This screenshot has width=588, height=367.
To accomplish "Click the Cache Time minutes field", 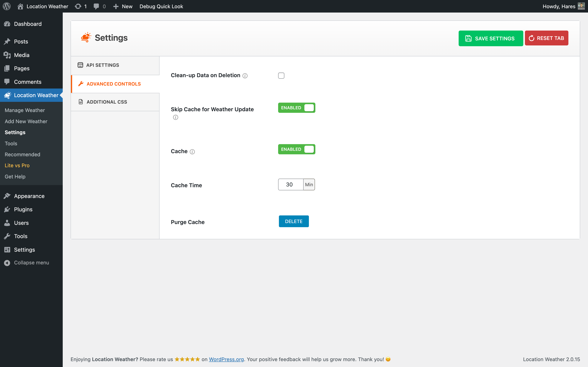I will coord(290,184).
